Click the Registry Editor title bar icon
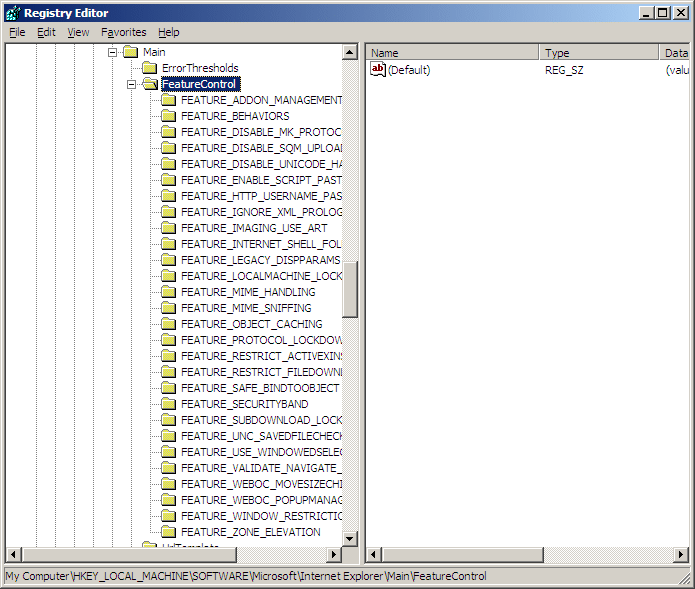 [13, 13]
